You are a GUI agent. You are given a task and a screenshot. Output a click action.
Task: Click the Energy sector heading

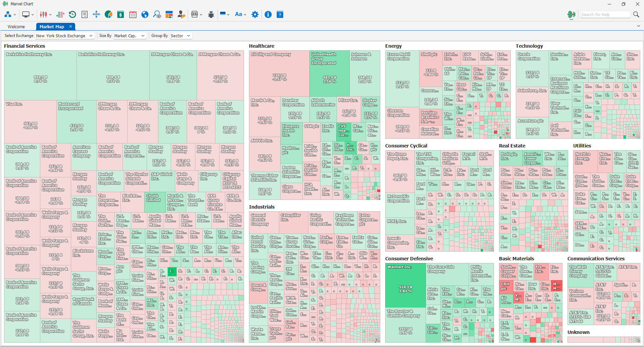click(x=394, y=46)
